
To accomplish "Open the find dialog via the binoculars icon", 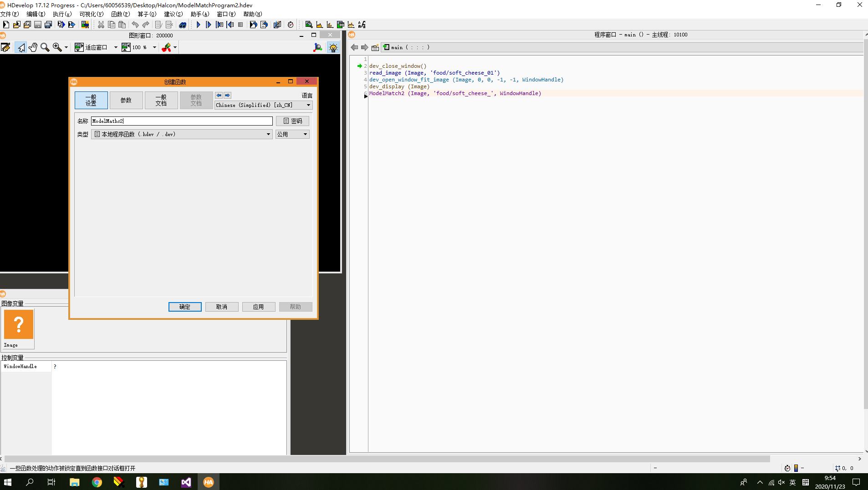I will coord(183,25).
